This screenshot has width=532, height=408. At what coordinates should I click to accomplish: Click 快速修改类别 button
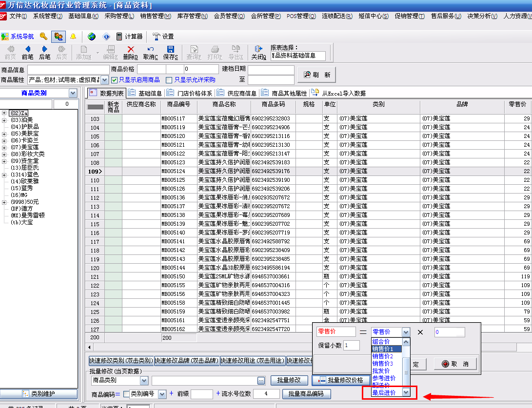121,361
